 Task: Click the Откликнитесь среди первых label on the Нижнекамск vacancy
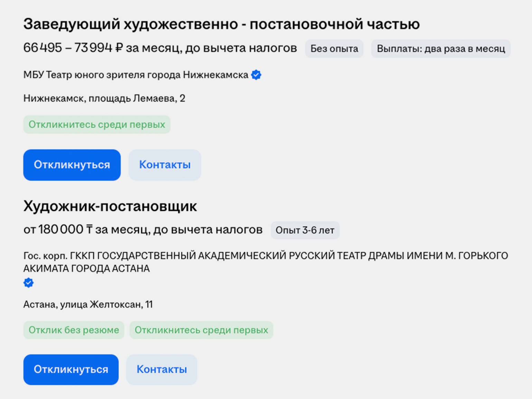[97, 124]
